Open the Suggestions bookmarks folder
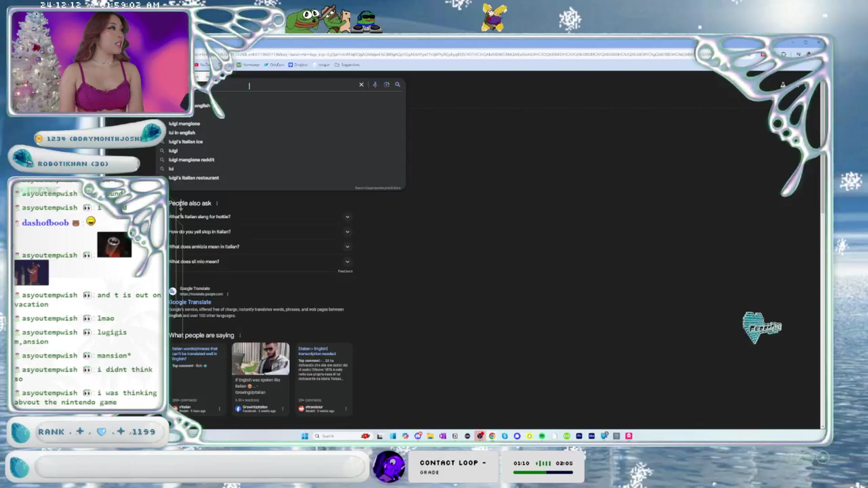This screenshot has width=868, height=488. [x=347, y=65]
